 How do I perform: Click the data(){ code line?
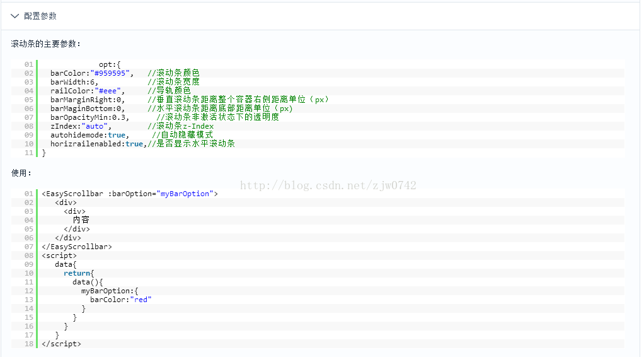[88, 282]
